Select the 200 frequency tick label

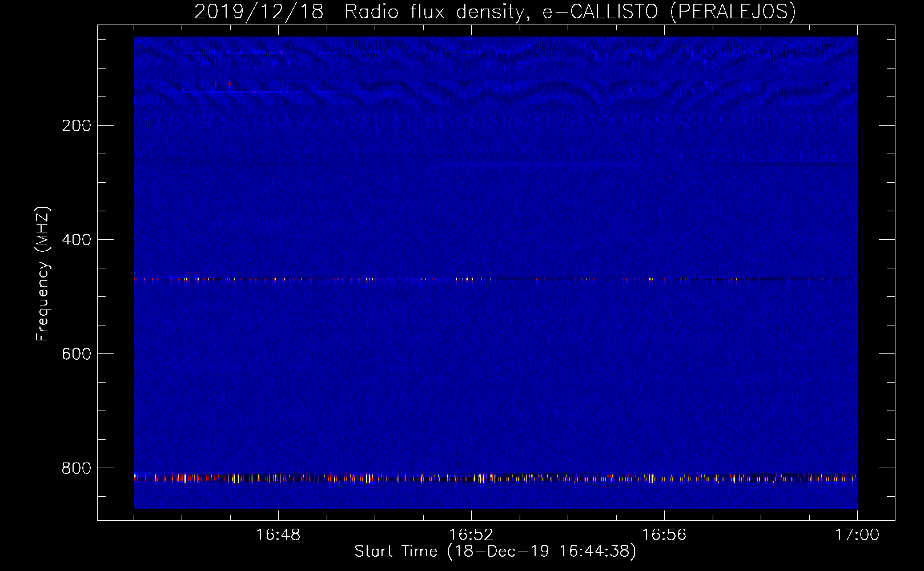[77, 126]
